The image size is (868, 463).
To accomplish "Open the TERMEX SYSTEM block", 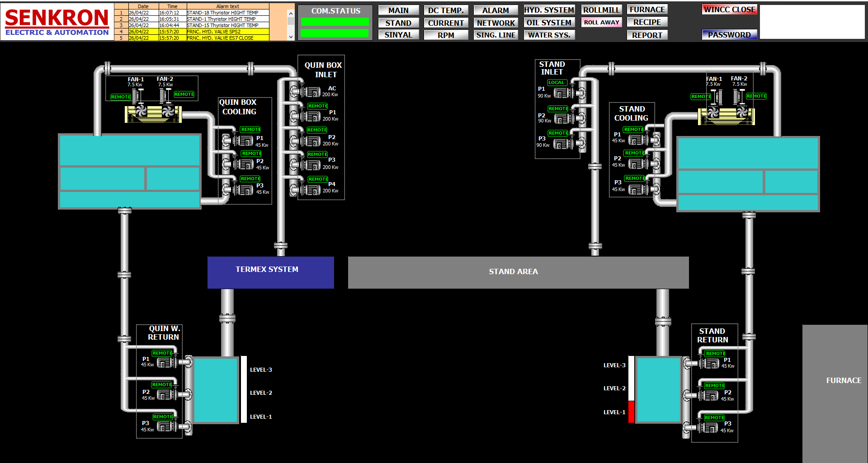I will point(270,272).
